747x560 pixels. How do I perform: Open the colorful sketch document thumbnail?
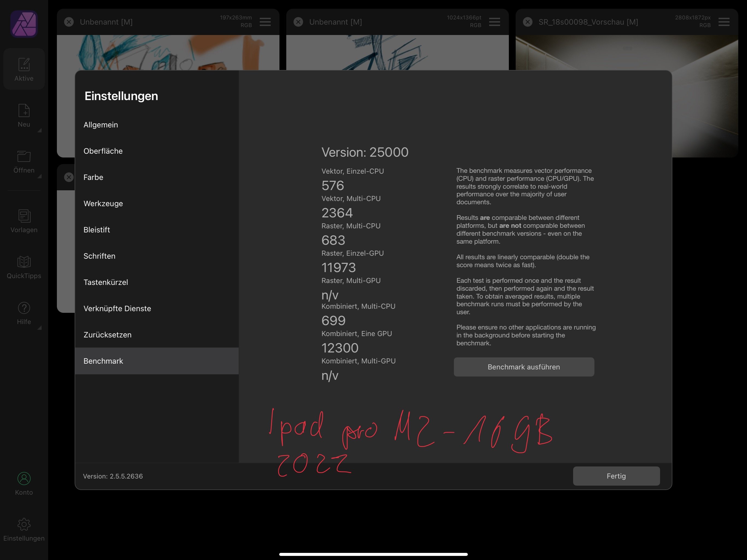click(x=168, y=53)
